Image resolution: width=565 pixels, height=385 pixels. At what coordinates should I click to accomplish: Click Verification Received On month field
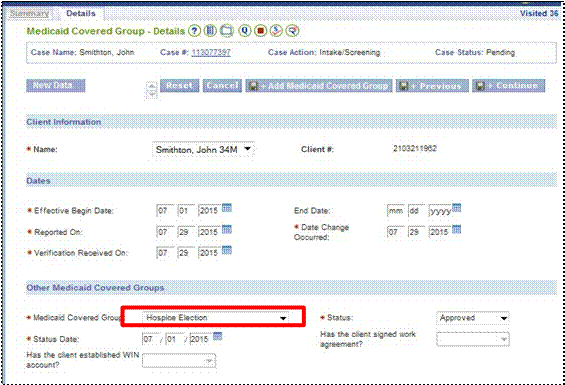click(x=165, y=253)
